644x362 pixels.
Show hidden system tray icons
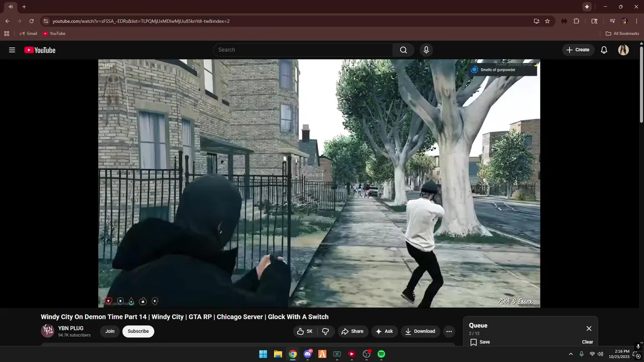571,354
